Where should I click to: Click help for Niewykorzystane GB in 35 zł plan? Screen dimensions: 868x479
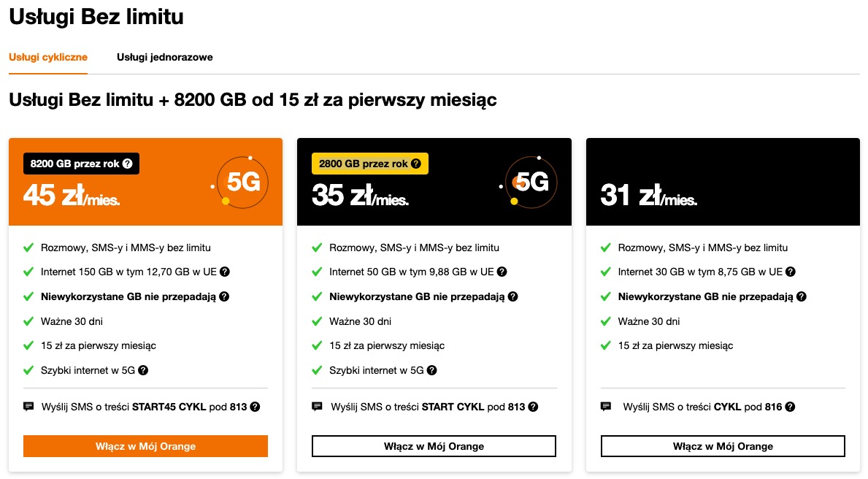click(512, 296)
